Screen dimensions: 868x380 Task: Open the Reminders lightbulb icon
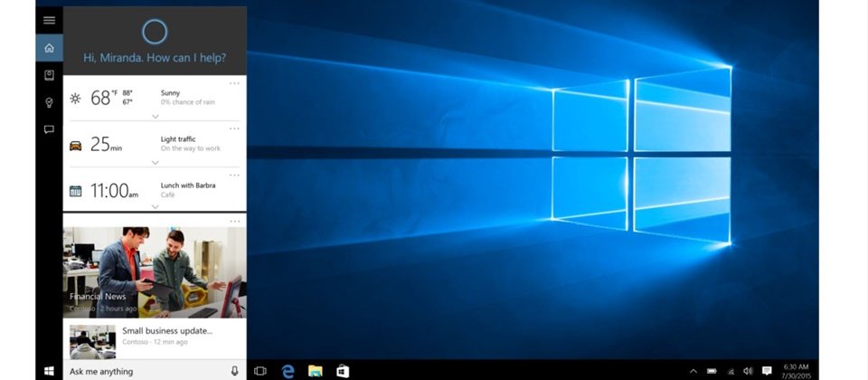[x=49, y=102]
